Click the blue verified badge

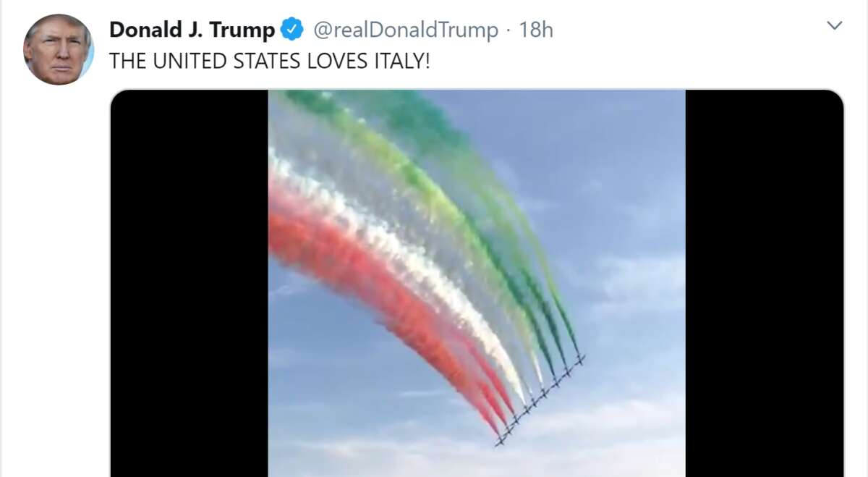[x=292, y=30]
